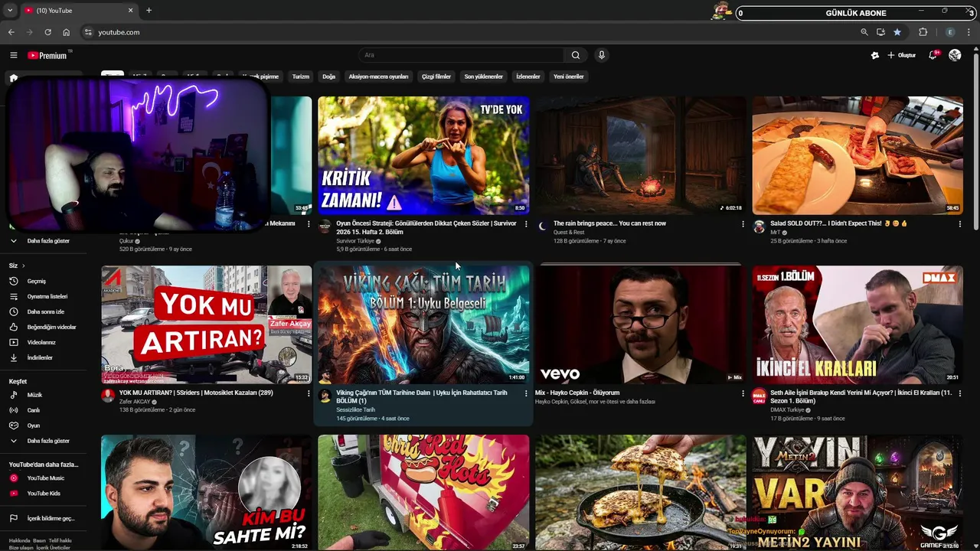980x551 pixels.
Task: Start voice search with the microphone icon
Action: (x=602, y=55)
